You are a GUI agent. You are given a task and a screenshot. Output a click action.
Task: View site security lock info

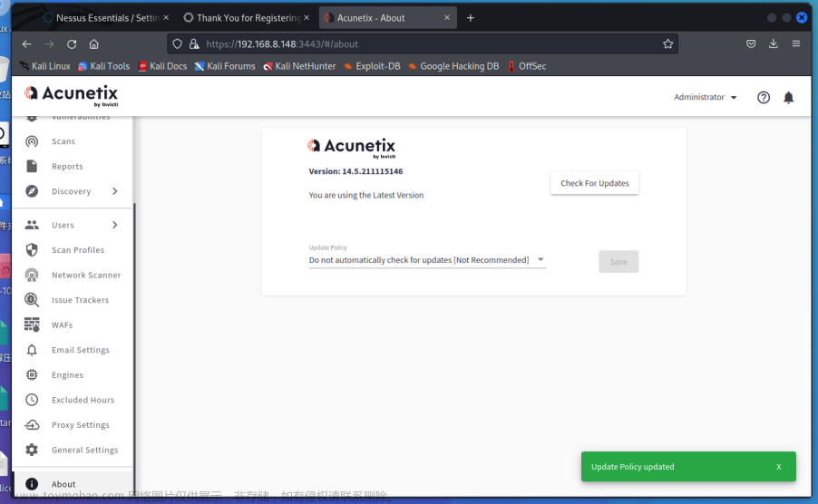pyautogui.click(x=194, y=44)
